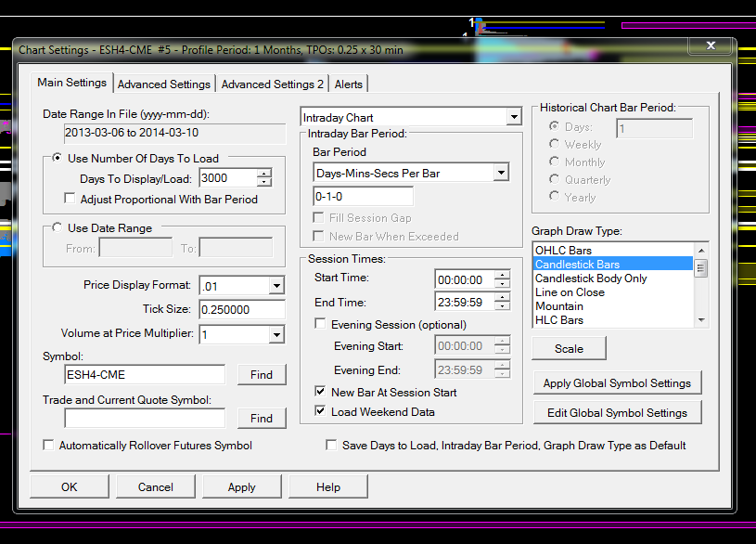Enable the Evening Session (optional) checkbox

[x=320, y=323]
